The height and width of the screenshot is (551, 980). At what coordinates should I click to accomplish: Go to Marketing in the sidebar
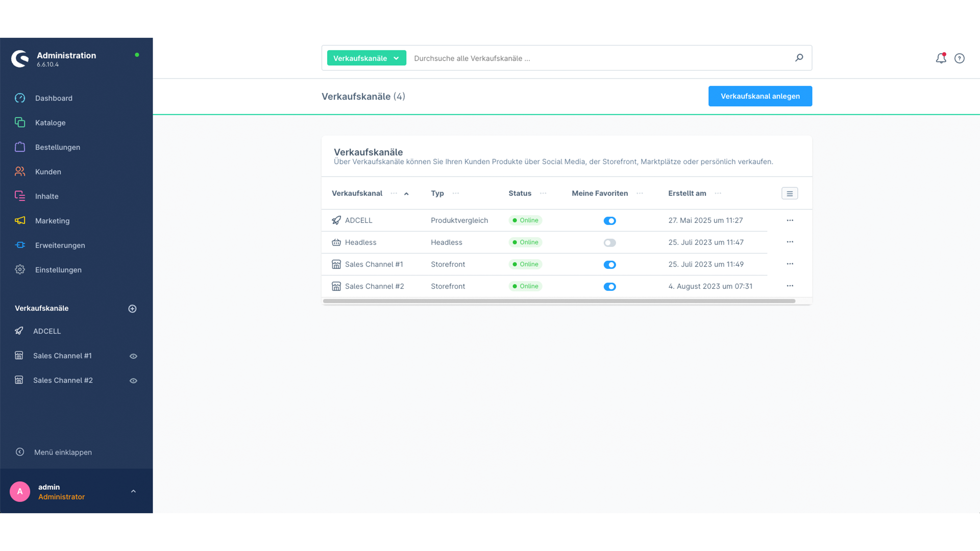52,221
